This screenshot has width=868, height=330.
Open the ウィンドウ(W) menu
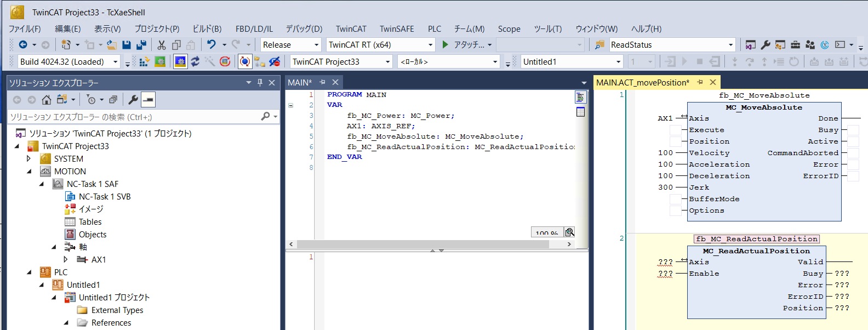coord(596,29)
